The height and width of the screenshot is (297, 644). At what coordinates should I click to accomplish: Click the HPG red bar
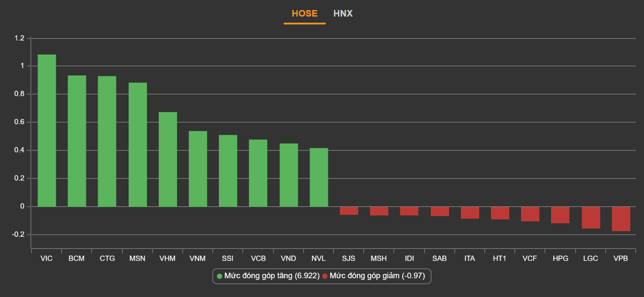(x=560, y=215)
